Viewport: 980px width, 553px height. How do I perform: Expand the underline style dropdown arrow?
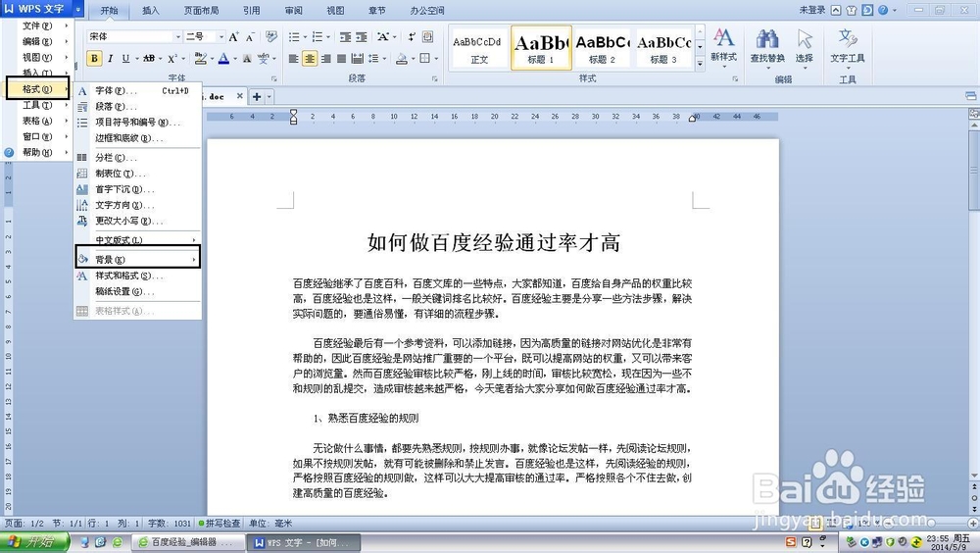137,59
